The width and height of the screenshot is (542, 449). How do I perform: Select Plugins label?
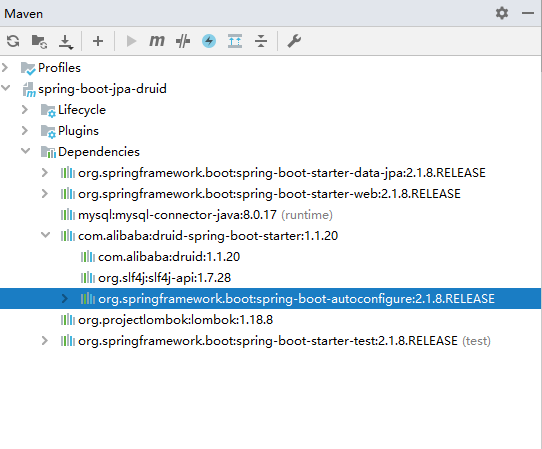pos(78,131)
